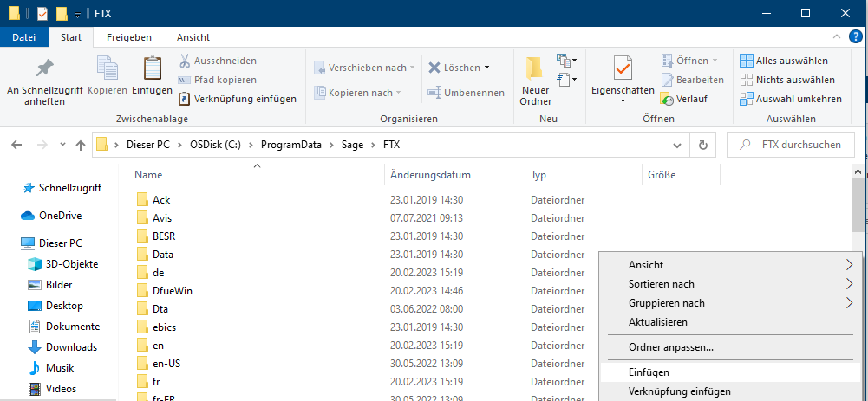
Task: Expand Kopieren nach dropdown
Action: (x=399, y=93)
